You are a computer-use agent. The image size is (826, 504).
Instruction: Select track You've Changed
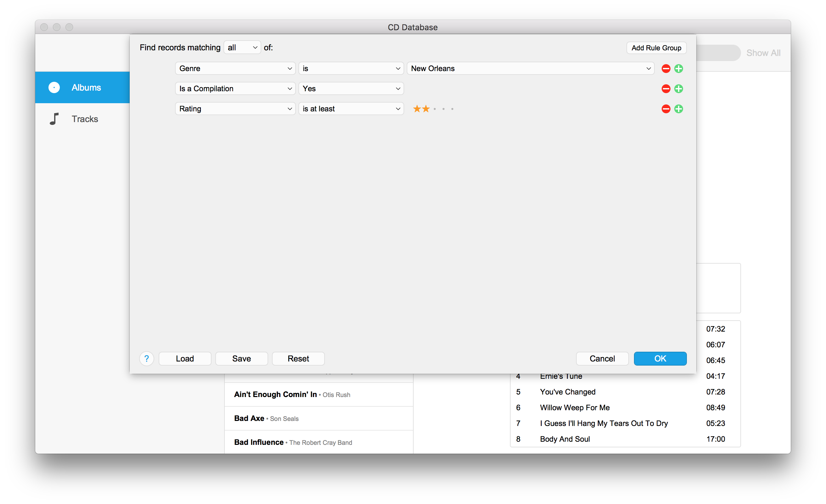coord(625,392)
